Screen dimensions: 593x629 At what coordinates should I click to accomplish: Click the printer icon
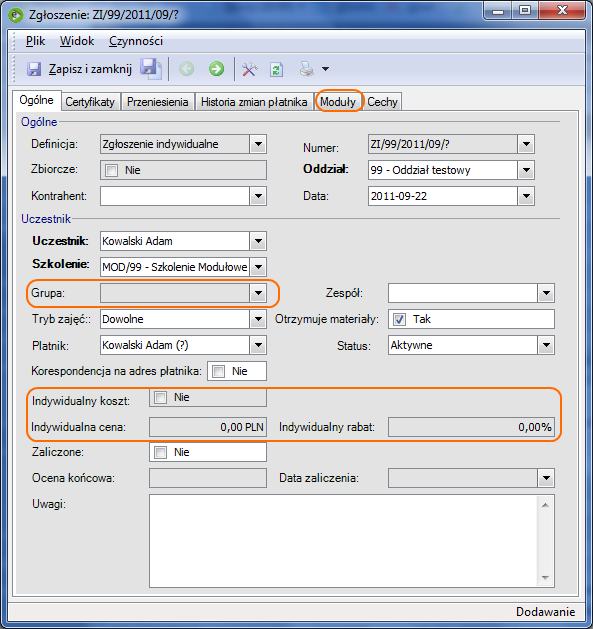pos(307,69)
